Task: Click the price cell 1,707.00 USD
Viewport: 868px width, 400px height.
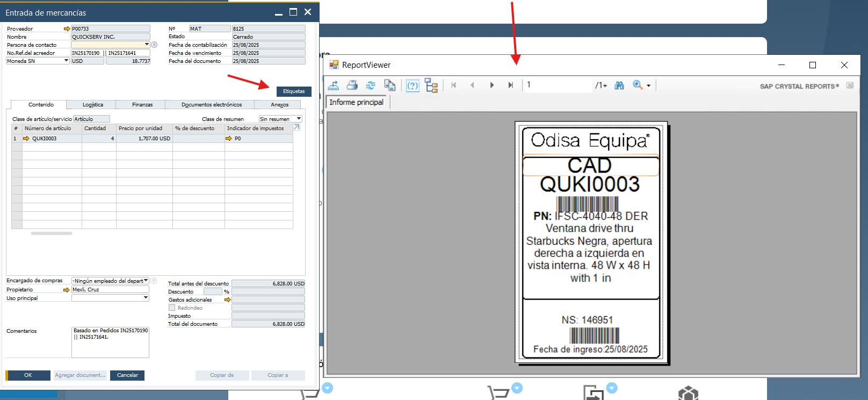Action: tap(144, 139)
